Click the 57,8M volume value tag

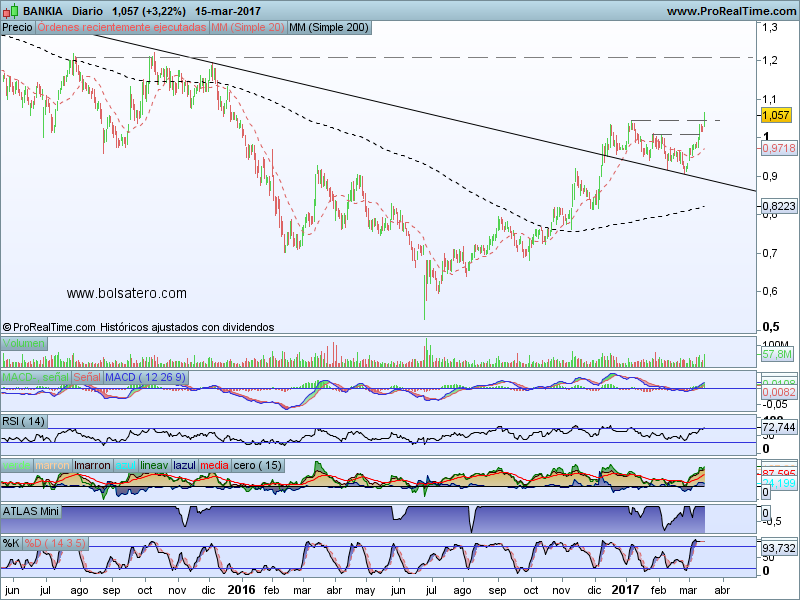point(777,354)
